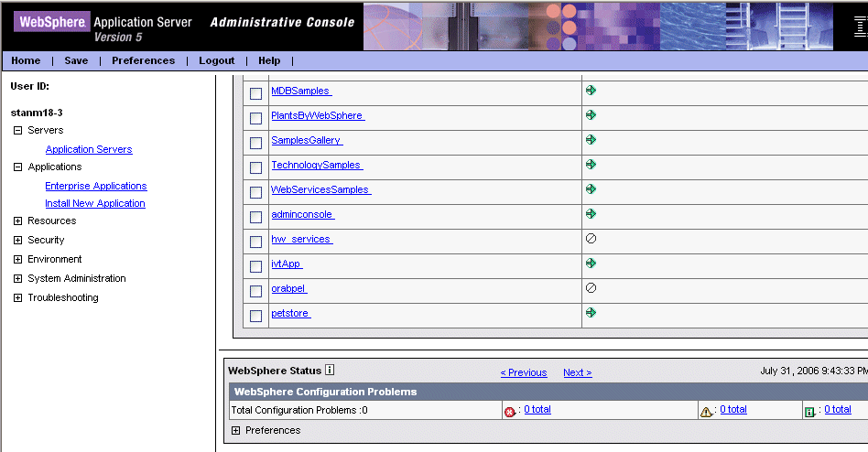Screen dimensions: 868x452
Task: Click the TechnologySamples started status icon
Action: pos(591,165)
